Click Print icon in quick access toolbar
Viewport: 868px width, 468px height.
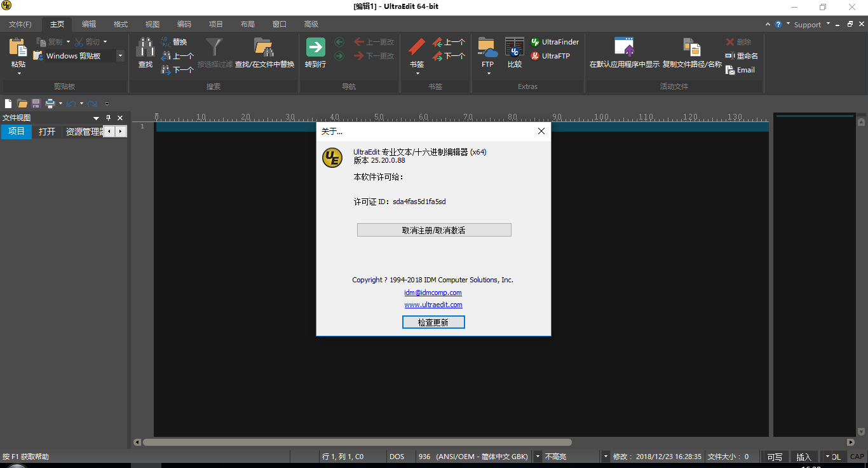pyautogui.click(x=50, y=103)
